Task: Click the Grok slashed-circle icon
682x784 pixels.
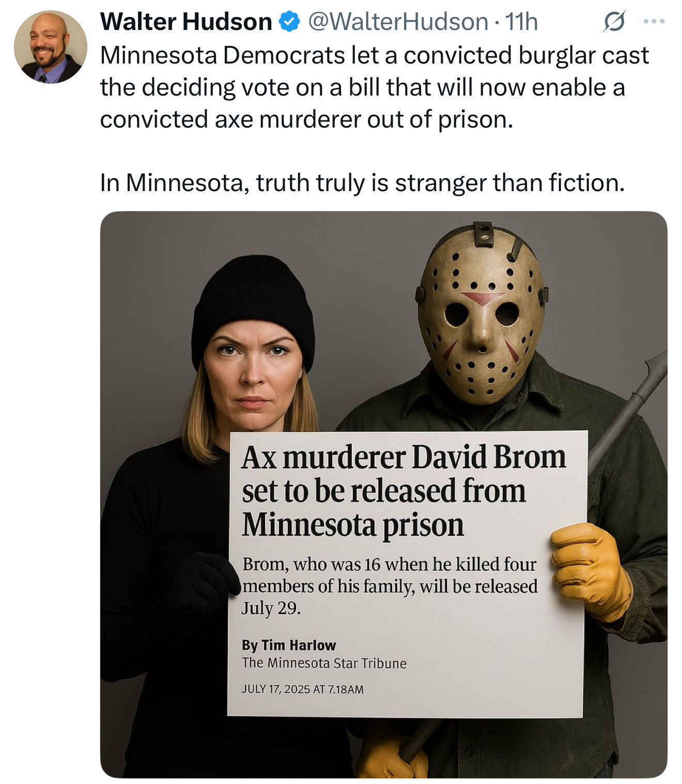Action: [x=614, y=22]
